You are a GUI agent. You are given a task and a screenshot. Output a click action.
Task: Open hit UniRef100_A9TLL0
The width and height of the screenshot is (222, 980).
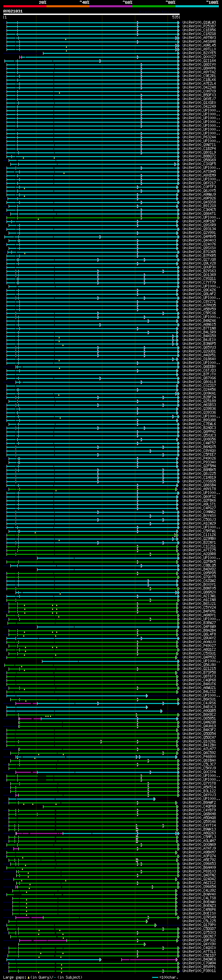coord(199,49)
